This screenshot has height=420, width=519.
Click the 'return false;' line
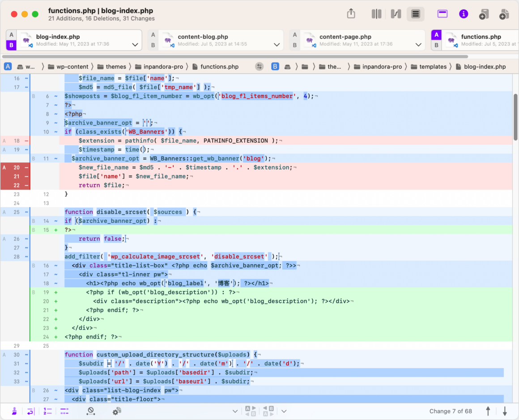click(102, 239)
